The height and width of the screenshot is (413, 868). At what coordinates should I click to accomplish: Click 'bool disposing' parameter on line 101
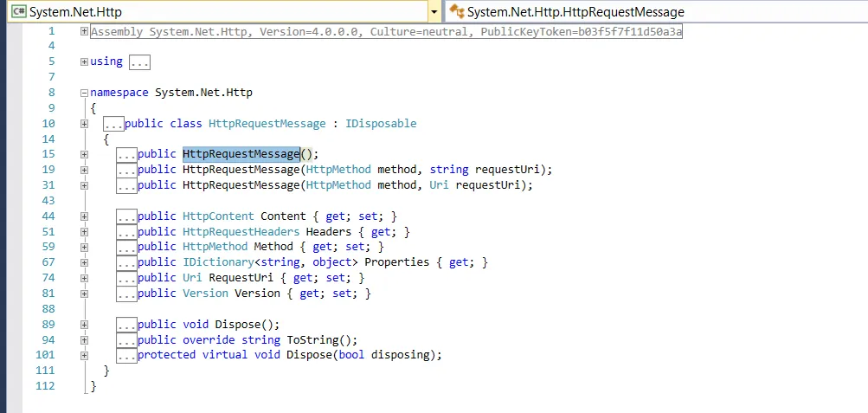pos(387,354)
